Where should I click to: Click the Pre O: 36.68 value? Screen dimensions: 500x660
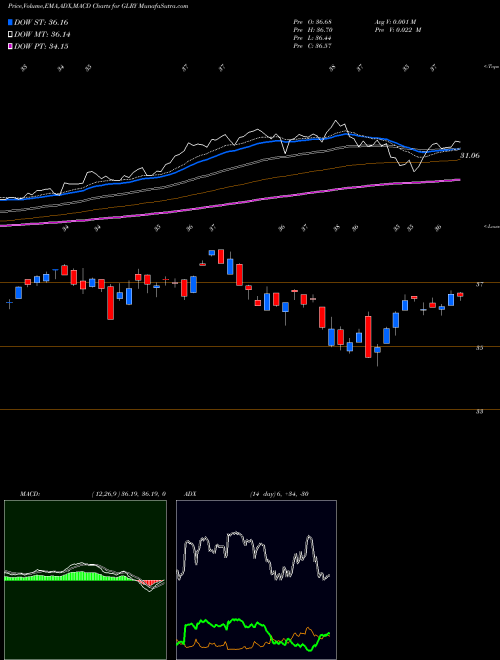(314, 21)
